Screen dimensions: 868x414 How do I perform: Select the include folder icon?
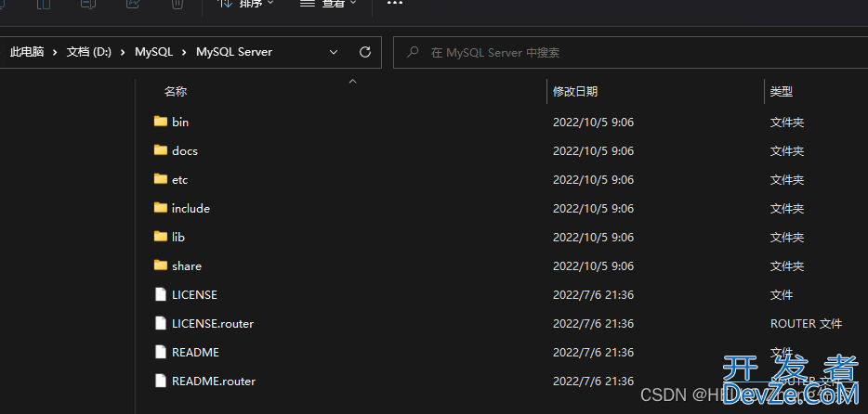161,207
